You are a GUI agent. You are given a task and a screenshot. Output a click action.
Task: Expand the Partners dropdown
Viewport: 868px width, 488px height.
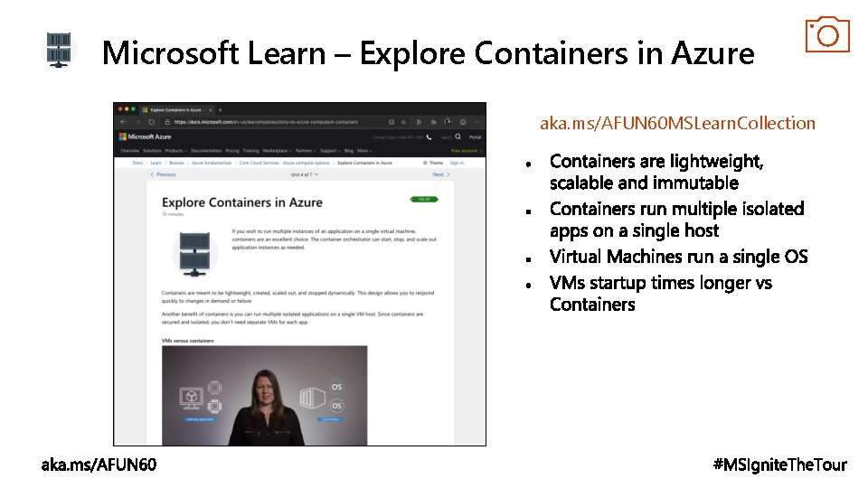coord(306,151)
